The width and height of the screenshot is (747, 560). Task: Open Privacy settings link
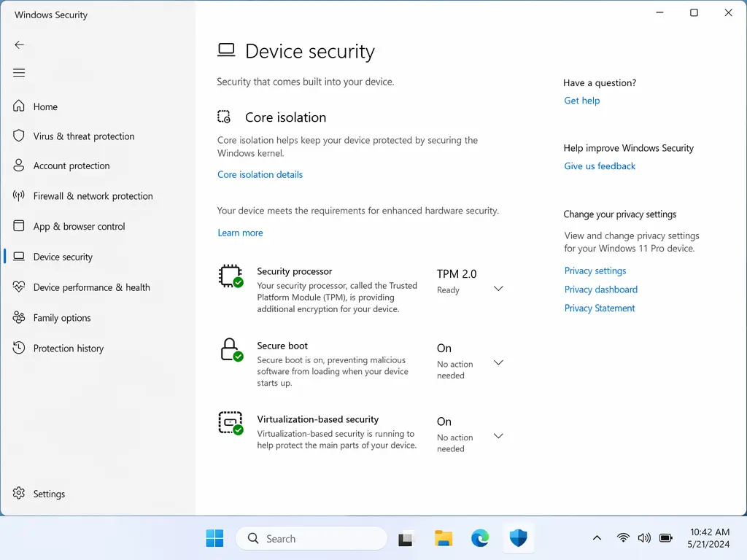(x=595, y=271)
